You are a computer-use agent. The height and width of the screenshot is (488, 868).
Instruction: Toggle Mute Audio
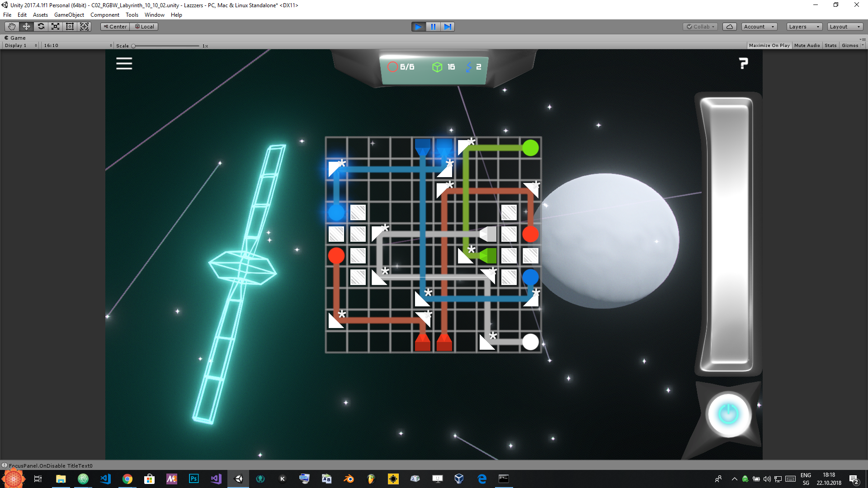coord(807,45)
